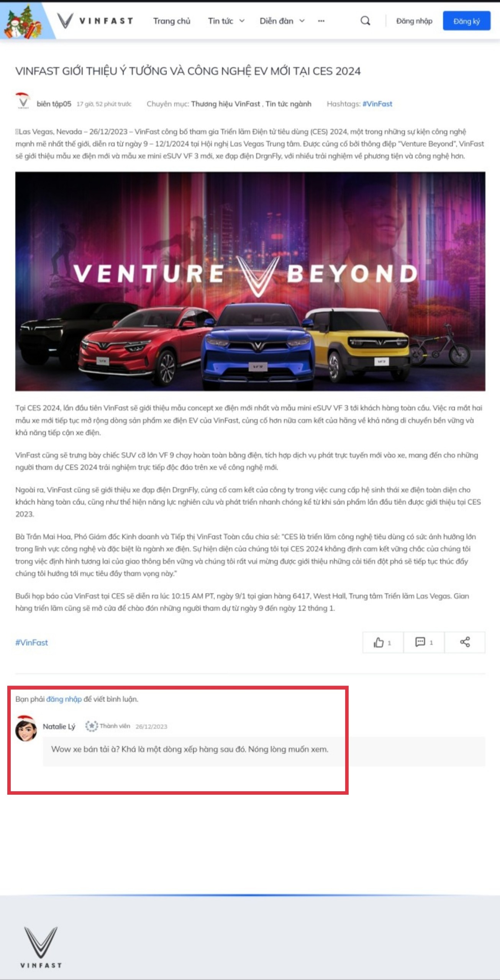Screen dimensions: 500x980
Task: Click the Đăng ký button
Action: [466, 21]
